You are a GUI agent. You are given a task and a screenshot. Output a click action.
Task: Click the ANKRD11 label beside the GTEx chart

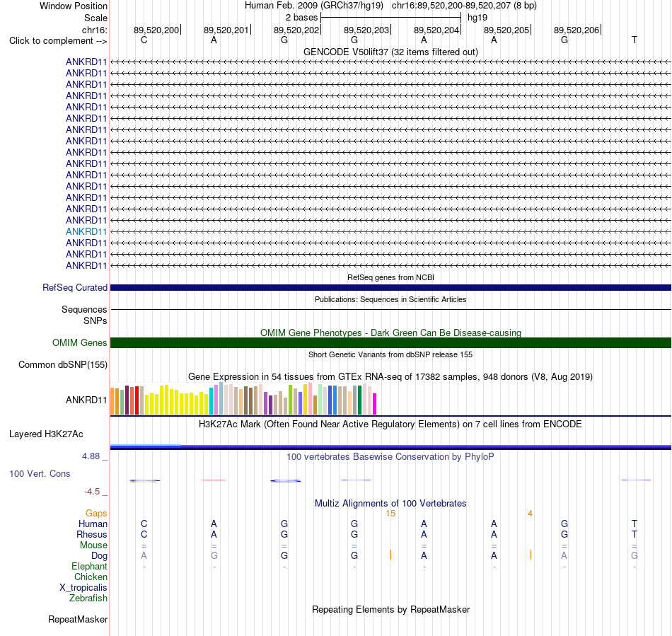(x=86, y=400)
